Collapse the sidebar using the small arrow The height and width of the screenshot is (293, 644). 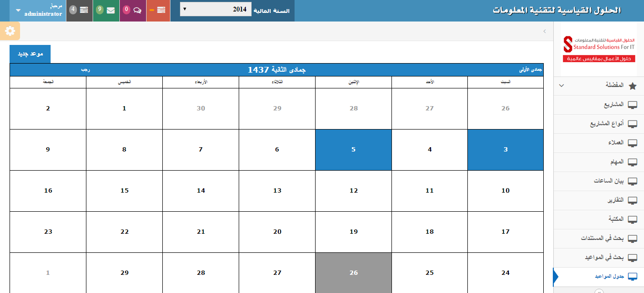click(545, 31)
